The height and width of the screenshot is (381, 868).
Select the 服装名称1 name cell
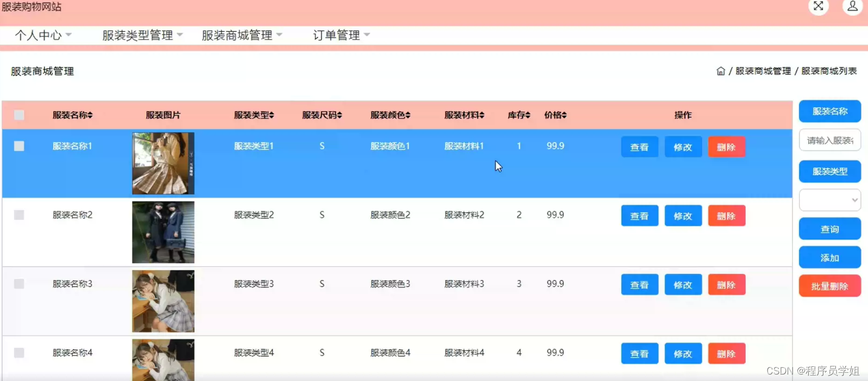click(72, 146)
